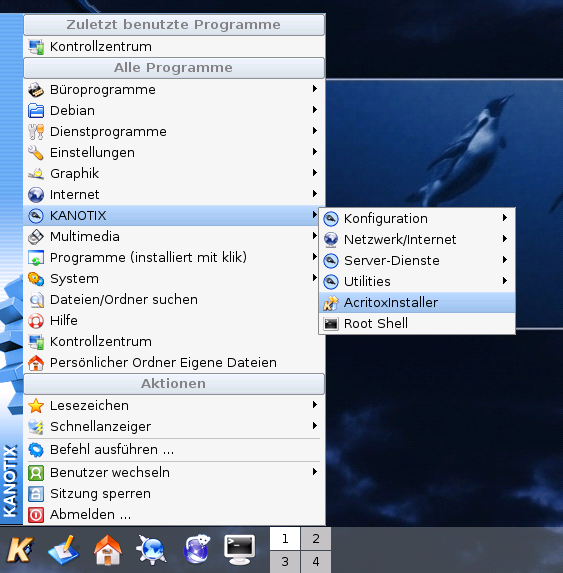563x573 pixels.
Task: Select the Dienstprogramme menu entry
Action: click(x=174, y=132)
